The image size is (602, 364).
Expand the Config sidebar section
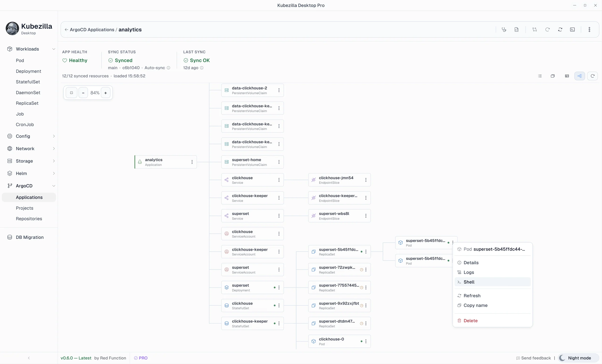pos(31,136)
